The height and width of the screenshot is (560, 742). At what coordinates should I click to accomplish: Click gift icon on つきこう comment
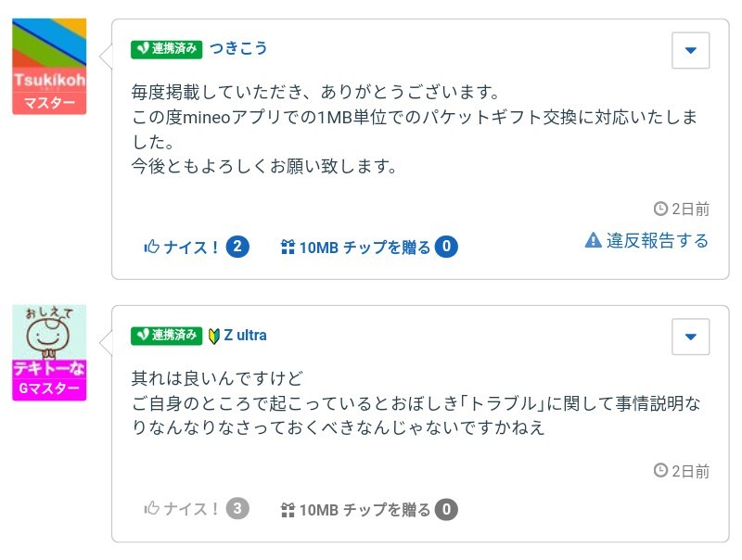pyautogui.click(x=288, y=247)
